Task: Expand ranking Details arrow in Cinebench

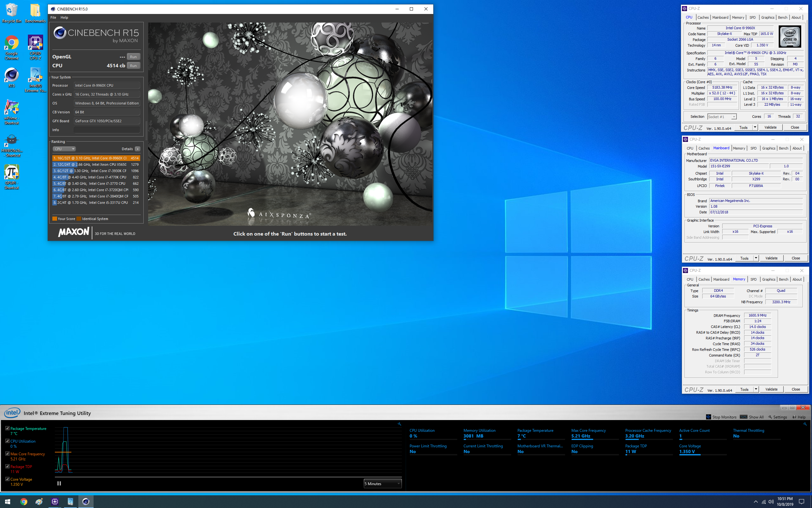Action: tap(138, 149)
